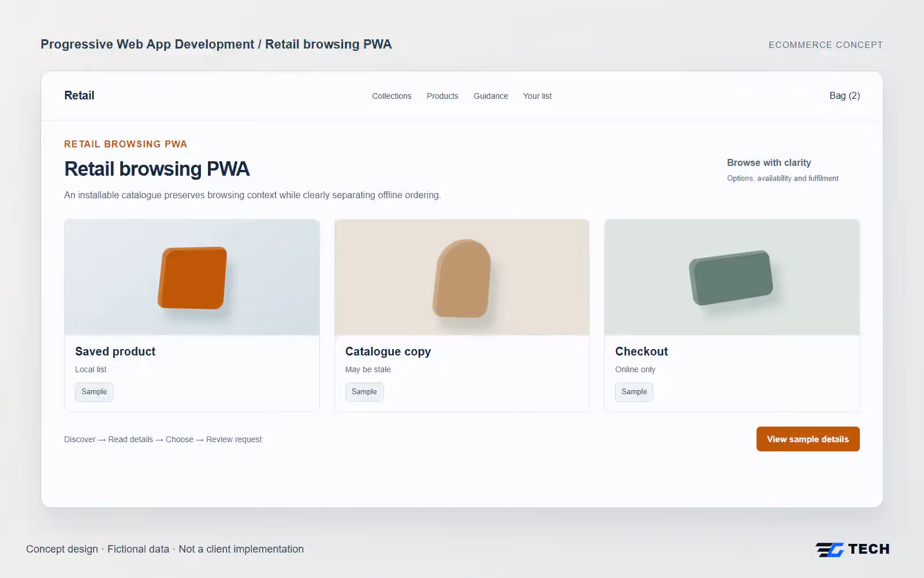Click the Retail brand logo text
The image size is (924, 578).
click(79, 95)
